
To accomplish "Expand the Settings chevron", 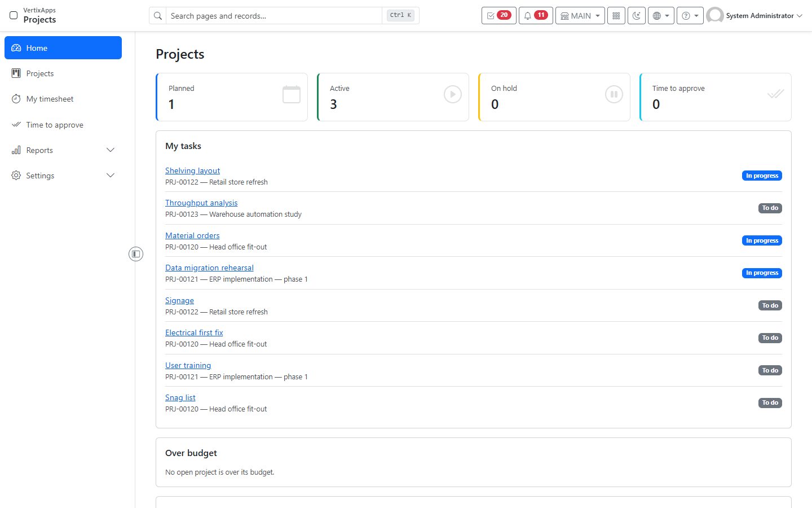I will click(111, 176).
